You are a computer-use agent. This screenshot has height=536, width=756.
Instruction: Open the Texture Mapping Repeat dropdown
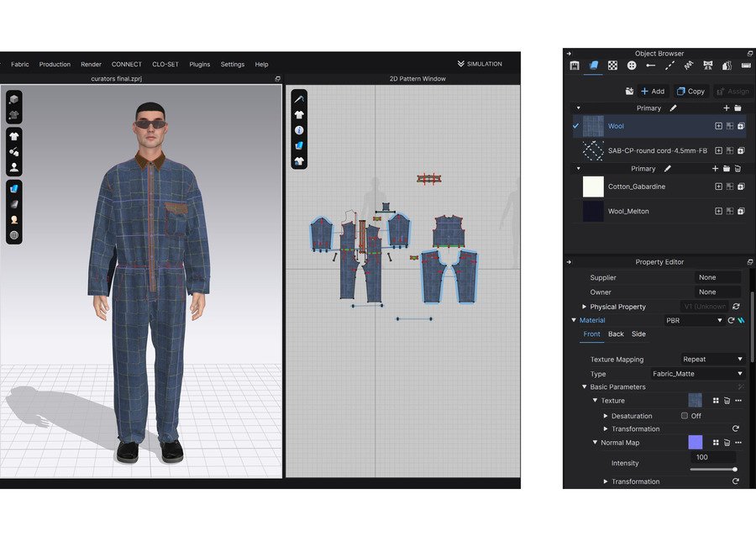[712, 360]
